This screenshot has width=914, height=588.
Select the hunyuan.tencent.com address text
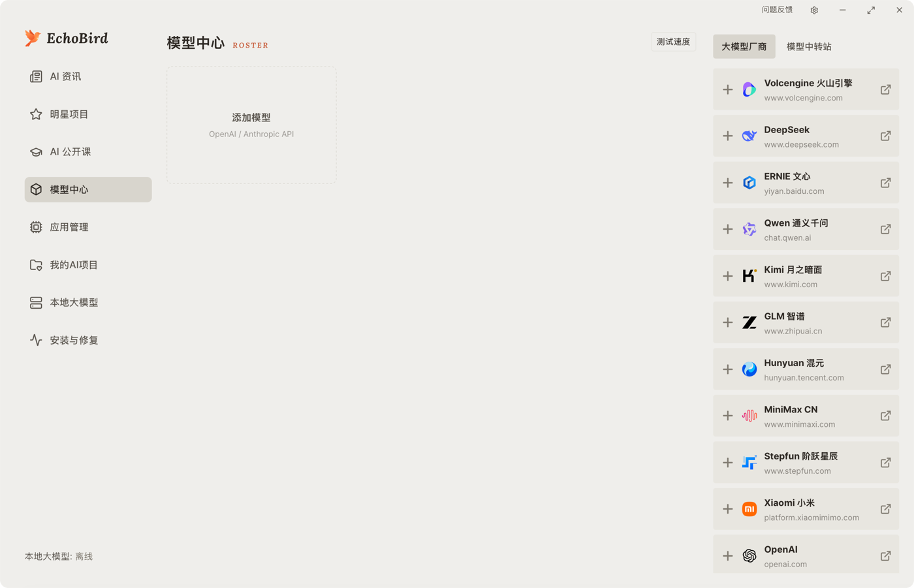click(804, 378)
